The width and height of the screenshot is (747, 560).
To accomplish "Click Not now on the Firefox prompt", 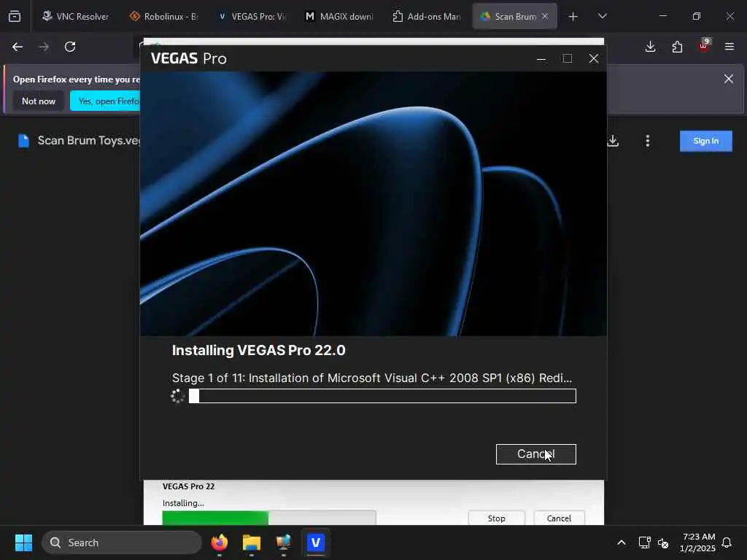I will coord(39,101).
